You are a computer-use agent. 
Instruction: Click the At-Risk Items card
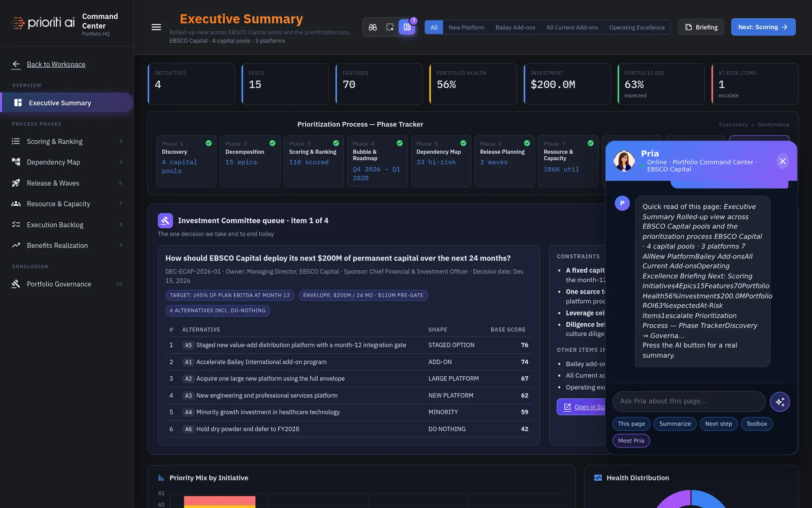click(755, 84)
